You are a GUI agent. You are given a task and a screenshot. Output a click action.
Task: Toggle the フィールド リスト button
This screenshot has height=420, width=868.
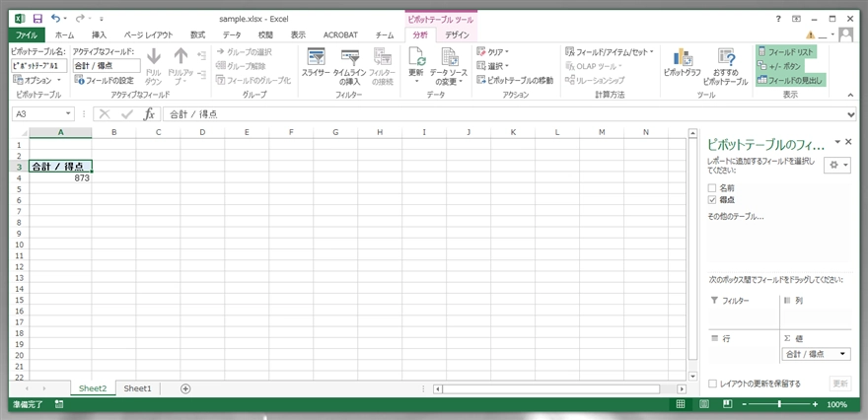pos(785,52)
